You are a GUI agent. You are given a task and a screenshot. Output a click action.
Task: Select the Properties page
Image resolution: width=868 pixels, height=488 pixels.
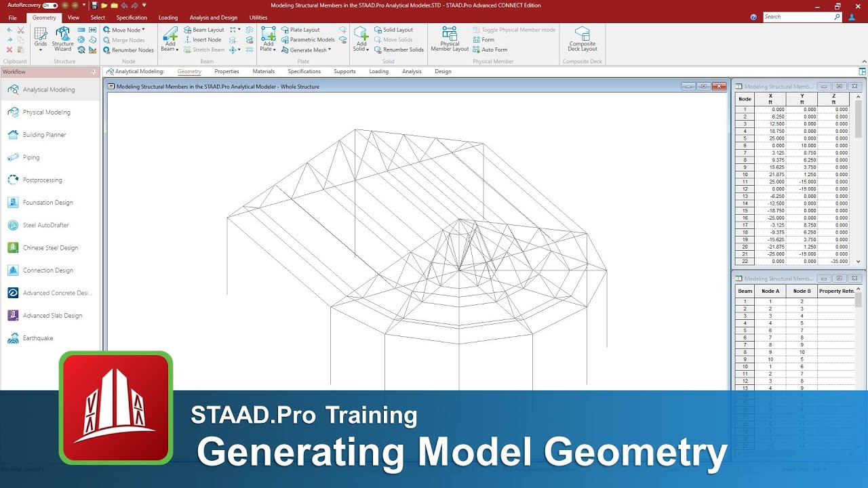tap(226, 71)
